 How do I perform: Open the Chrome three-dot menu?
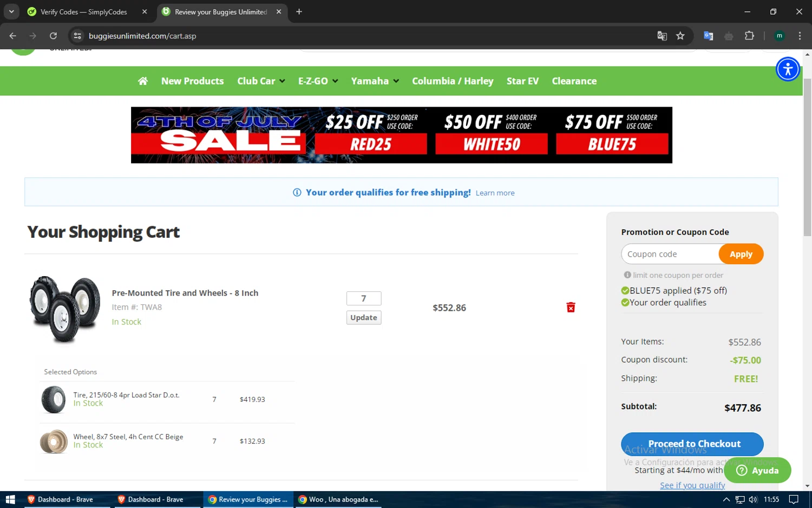pos(800,36)
